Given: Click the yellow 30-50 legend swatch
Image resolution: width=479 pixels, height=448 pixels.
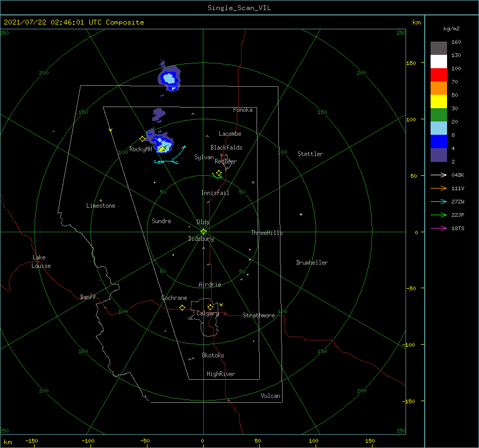Looking at the screenshot, I should pyautogui.click(x=439, y=102).
